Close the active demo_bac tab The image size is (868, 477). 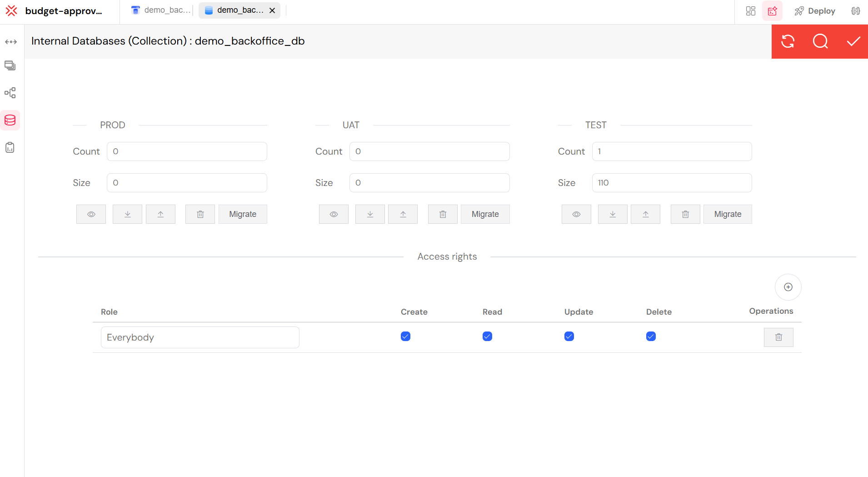click(x=272, y=10)
